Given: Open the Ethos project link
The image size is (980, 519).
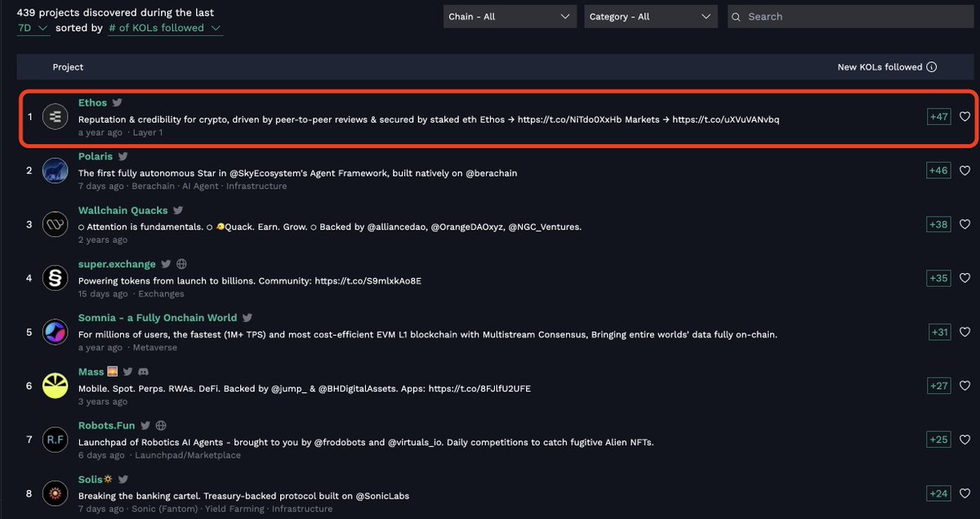Looking at the screenshot, I should coord(92,103).
